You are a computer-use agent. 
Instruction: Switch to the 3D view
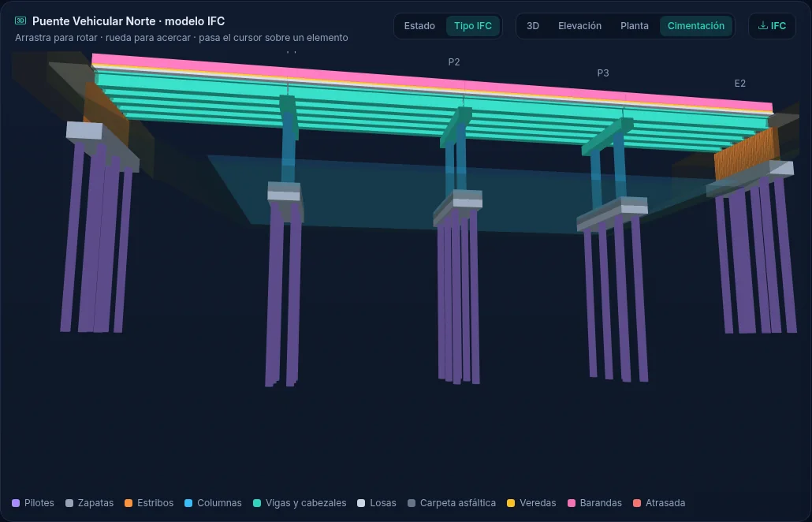point(533,26)
